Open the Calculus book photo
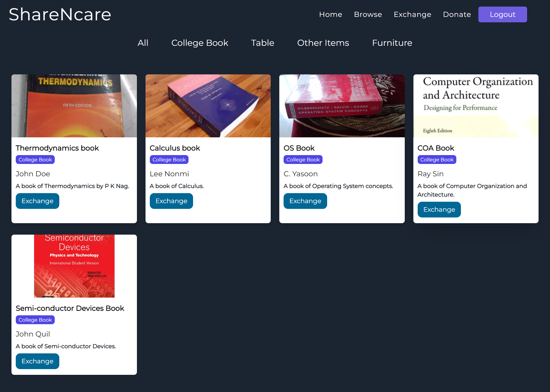Viewport: 550px width, 392px height. pos(208,106)
